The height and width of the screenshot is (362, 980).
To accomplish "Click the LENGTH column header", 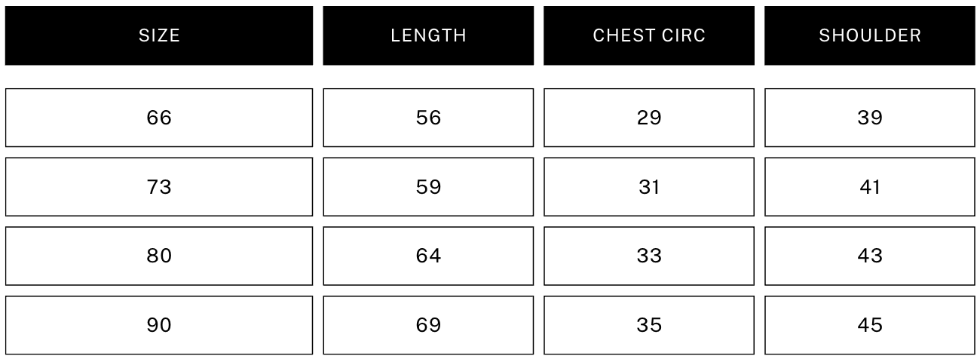I will pyautogui.click(x=428, y=35).
